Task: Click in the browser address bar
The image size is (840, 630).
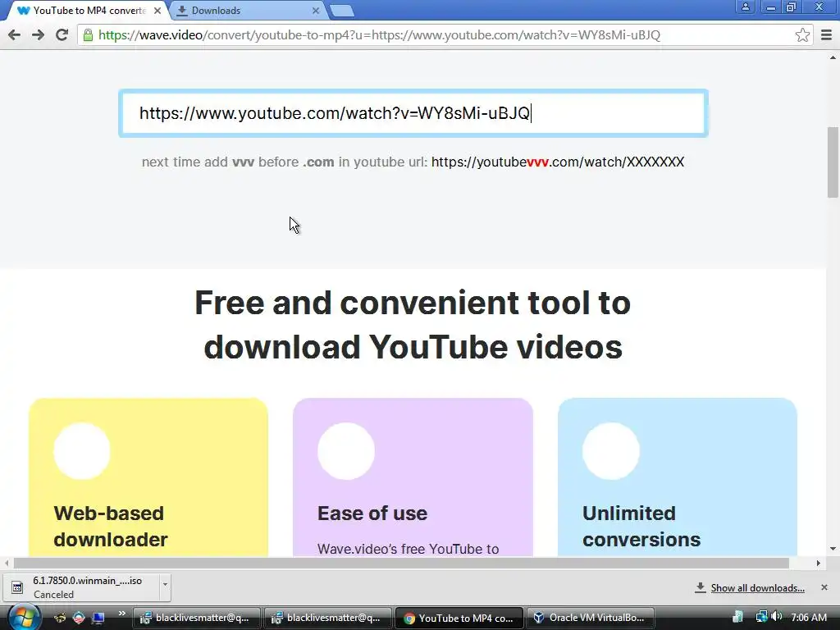Action: tap(445, 35)
